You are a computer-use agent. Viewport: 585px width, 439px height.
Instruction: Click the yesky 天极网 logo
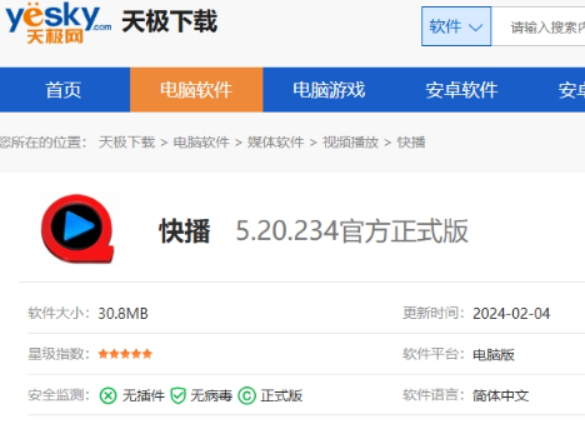[x=58, y=23]
